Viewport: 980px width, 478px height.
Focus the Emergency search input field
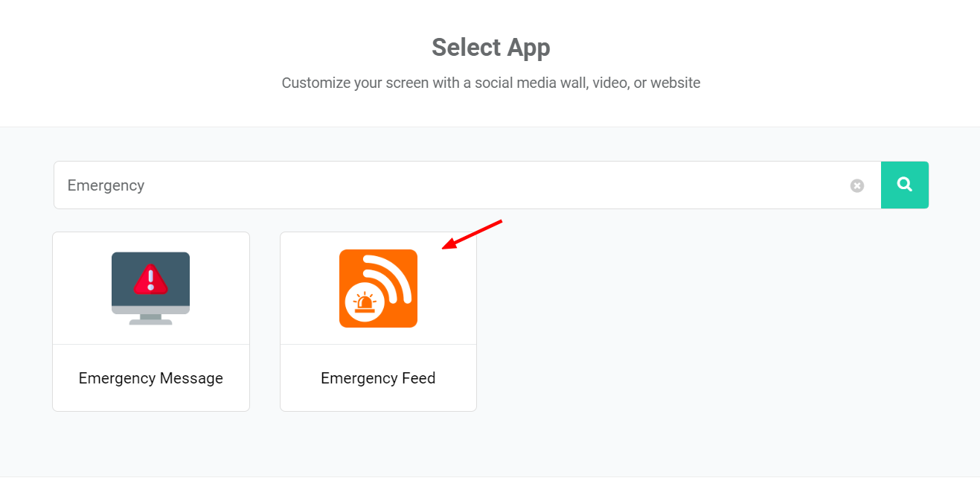point(467,185)
